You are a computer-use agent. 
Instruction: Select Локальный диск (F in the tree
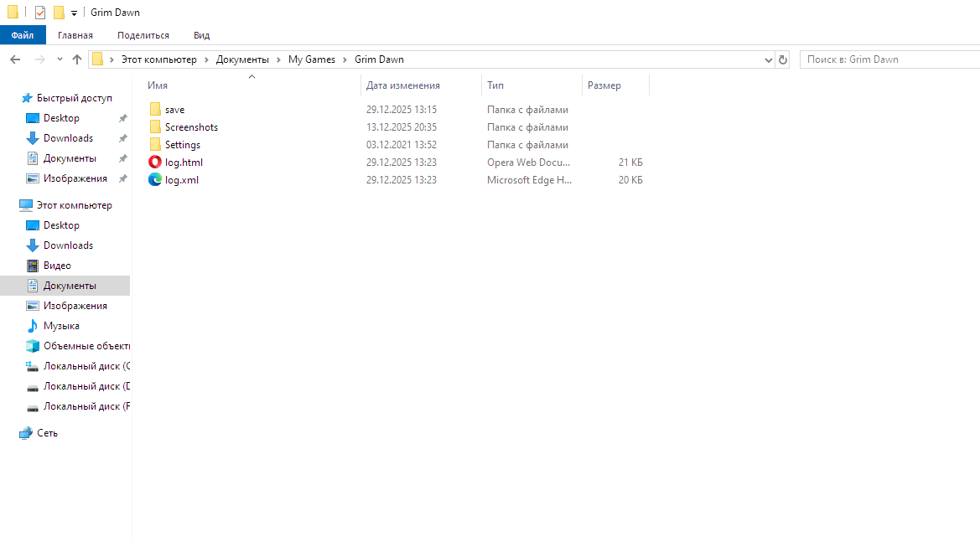87,406
